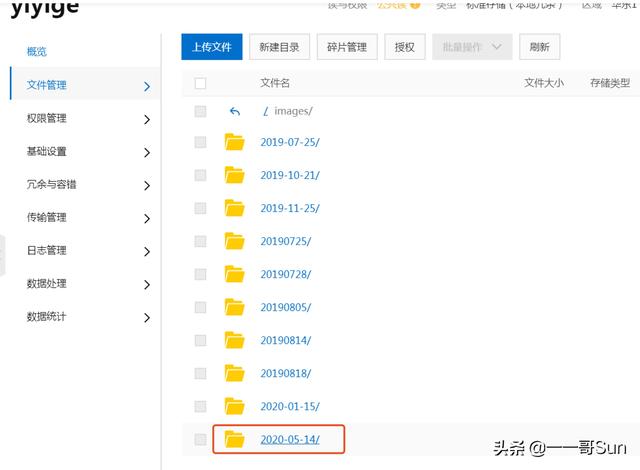Image resolution: width=640 pixels, height=470 pixels.
Task: Click the 文件大小 column header
Action: (x=544, y=83)
